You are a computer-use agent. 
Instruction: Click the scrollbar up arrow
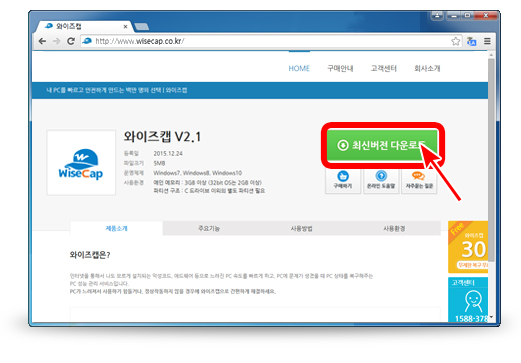[491, 54]
